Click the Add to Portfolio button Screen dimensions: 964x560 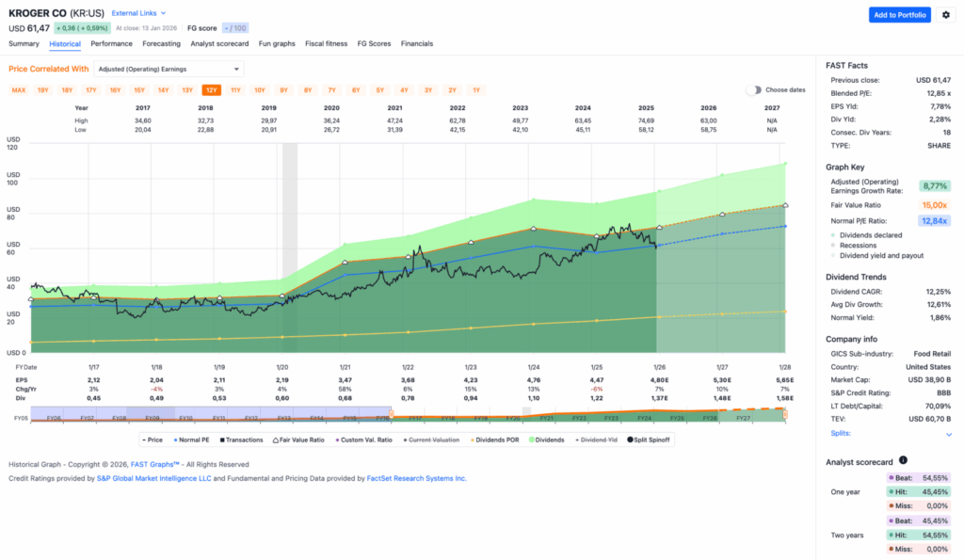click(x=899, y=15)
